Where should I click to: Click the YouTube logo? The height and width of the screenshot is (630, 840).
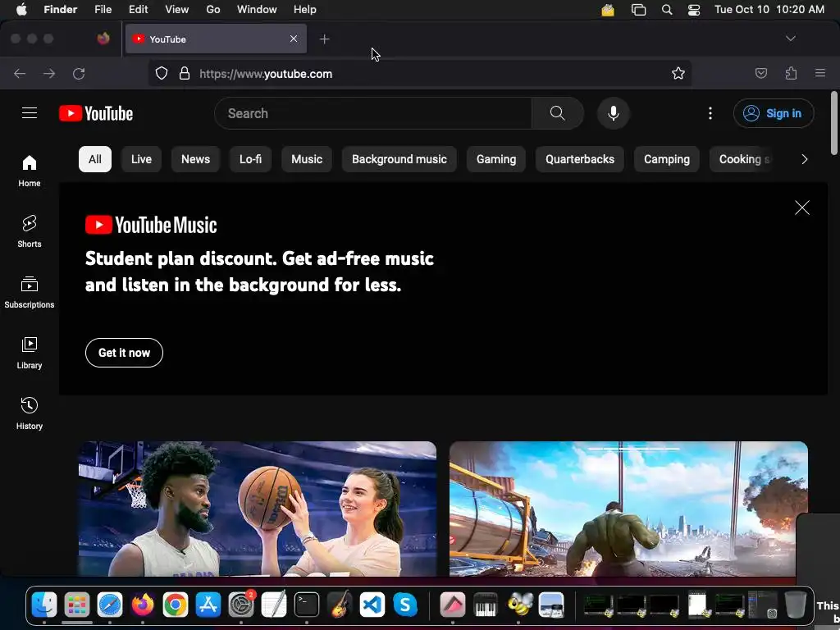point(96,113)
